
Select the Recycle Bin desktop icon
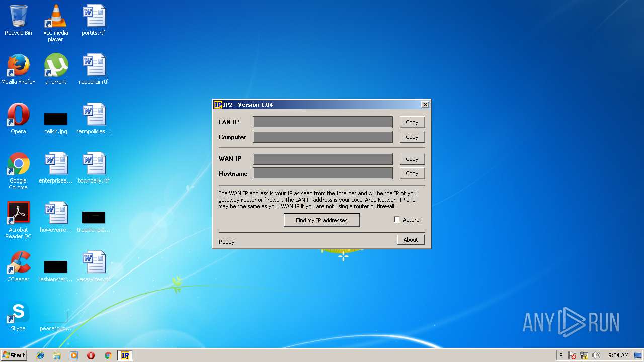pos(18,21)
